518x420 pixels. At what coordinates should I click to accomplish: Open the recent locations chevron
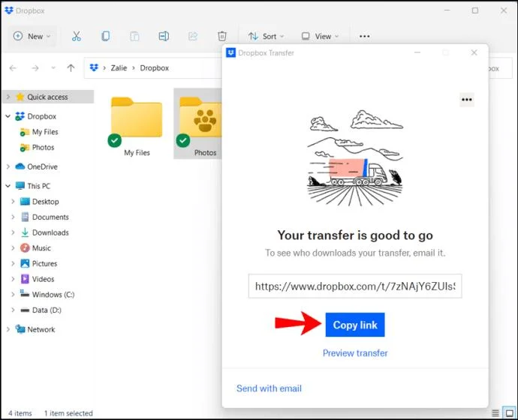click(x=53, y=68)
